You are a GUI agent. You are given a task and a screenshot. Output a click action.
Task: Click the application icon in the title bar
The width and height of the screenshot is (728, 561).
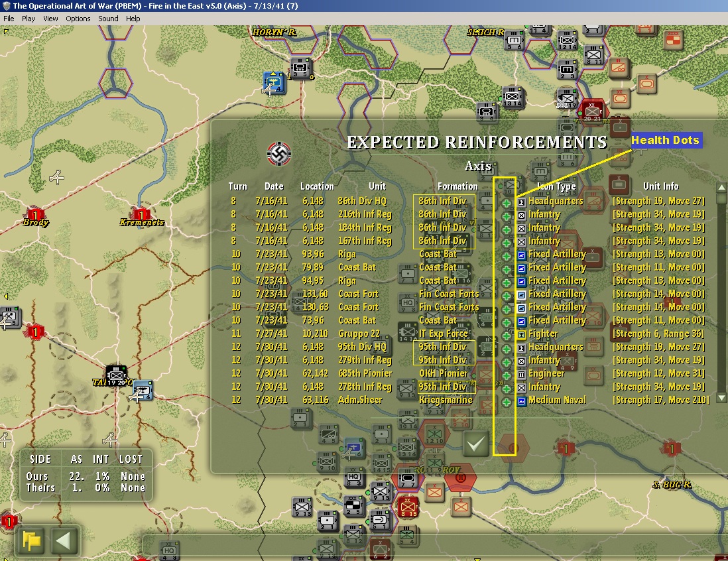[6, 6]
